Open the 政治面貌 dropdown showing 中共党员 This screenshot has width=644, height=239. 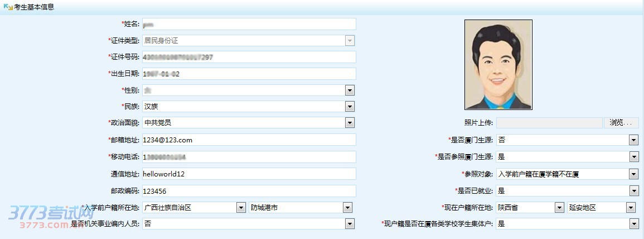350,123
